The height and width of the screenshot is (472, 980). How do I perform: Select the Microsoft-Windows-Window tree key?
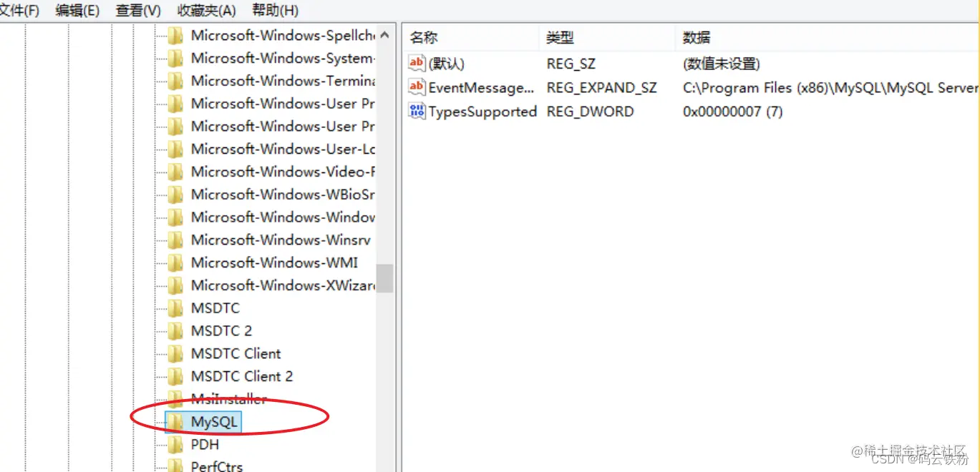point(283,217)
